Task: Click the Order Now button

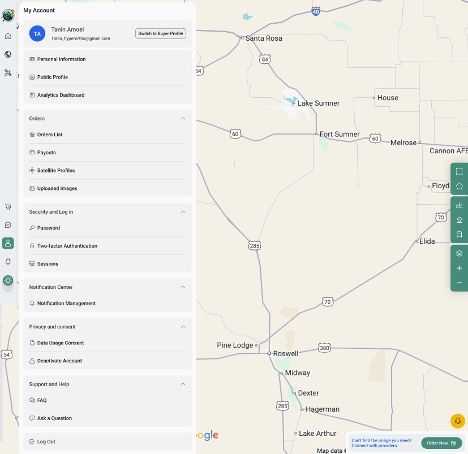Action: coord(441,443)
